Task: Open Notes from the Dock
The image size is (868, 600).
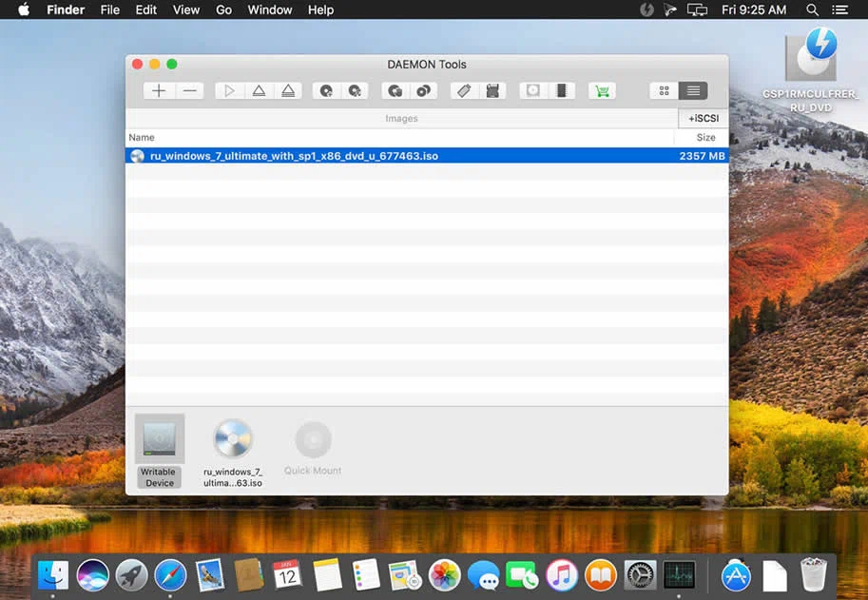Action: (x=327, y=575)
